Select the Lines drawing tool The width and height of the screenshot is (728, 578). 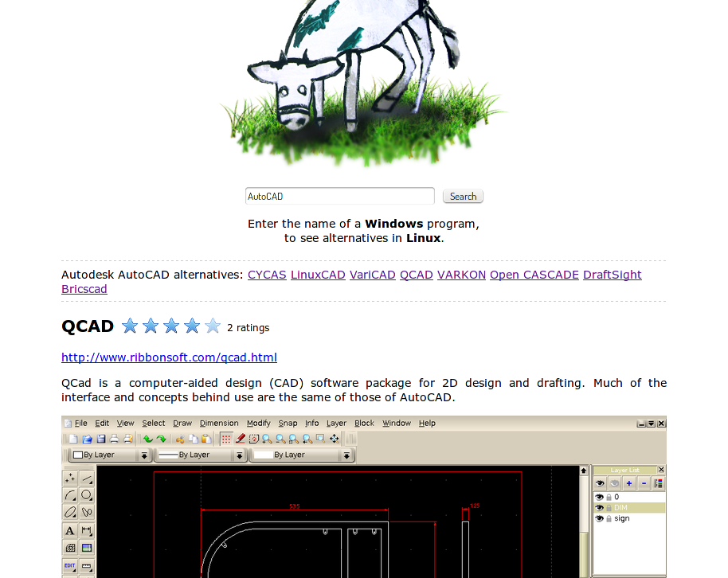point(87,478)
